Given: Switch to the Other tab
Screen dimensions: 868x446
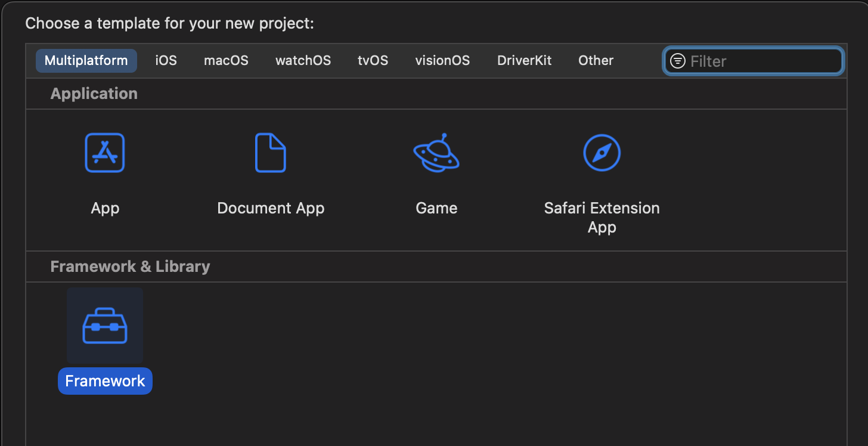Looking at the screenshot, I should click(x=596, y=61).
